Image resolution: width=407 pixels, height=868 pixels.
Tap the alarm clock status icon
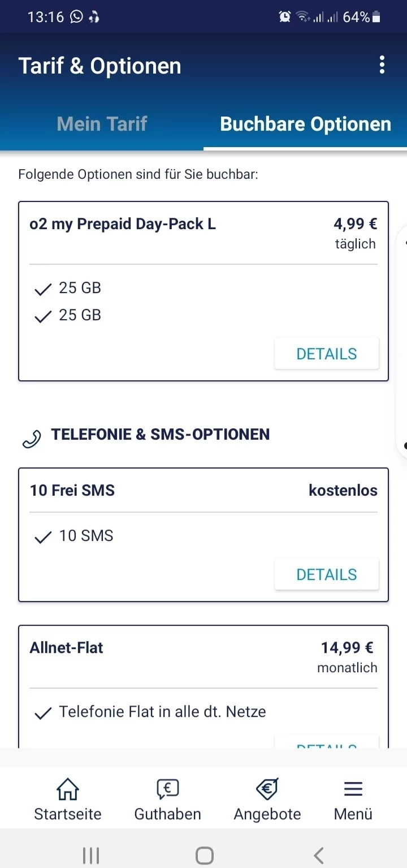tap(285, 17)
